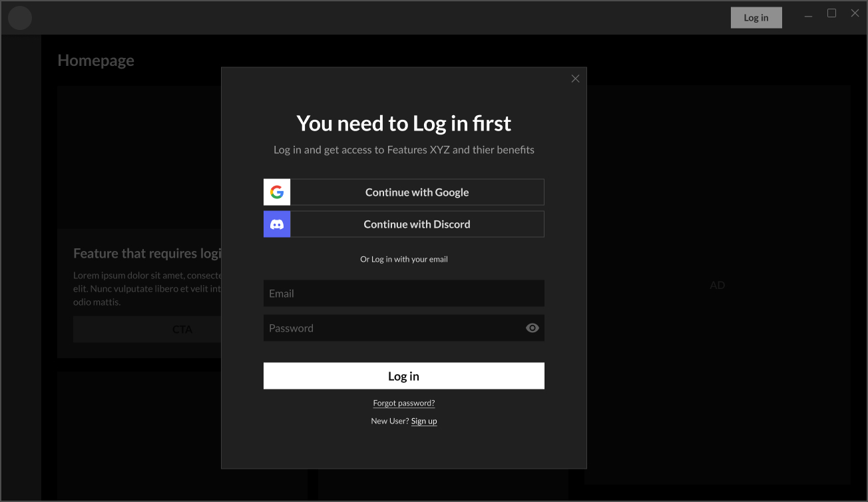Open the Forgot password link
Viewport: 868px width, 502px height.
tap(403, 403)
